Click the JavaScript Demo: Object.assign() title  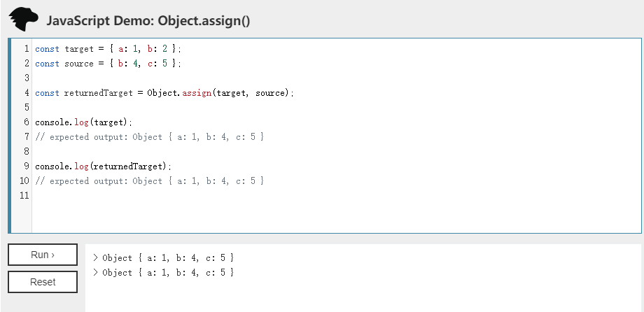pyautogui.click(x=148, y=21)
